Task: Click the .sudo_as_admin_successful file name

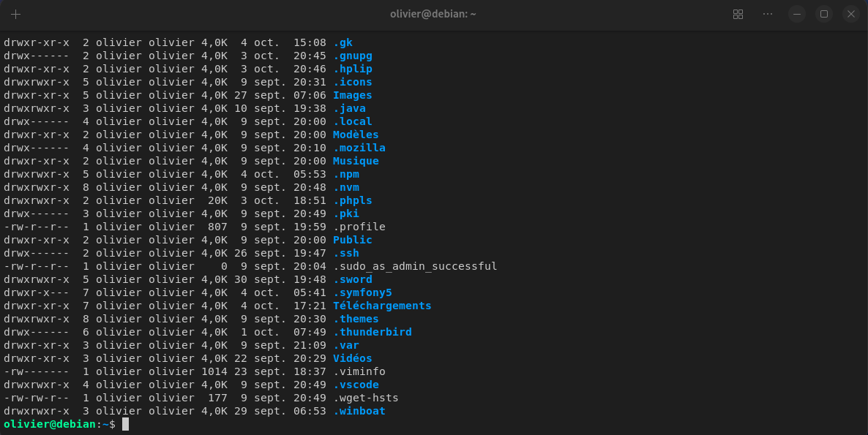Action: [415, 266]
